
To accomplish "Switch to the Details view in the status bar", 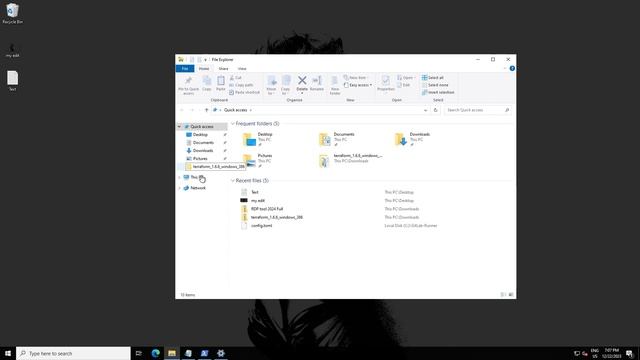I will click(x=503, y=295).
